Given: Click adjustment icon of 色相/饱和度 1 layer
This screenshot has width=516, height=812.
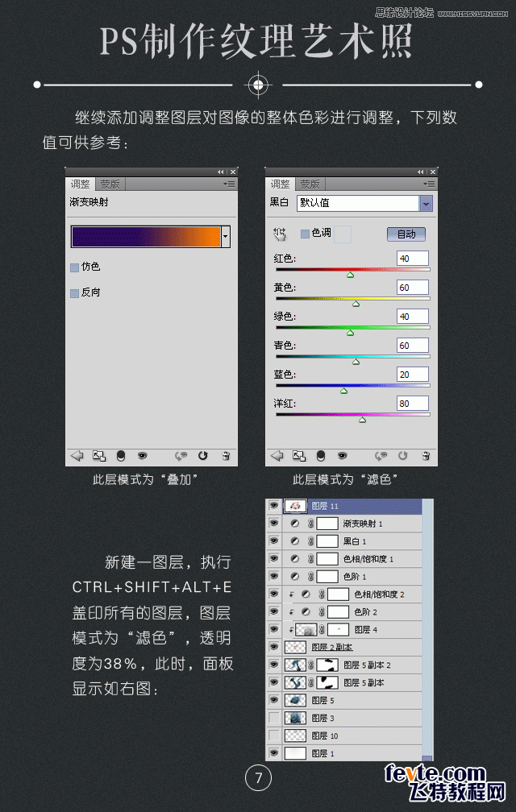Looking at the screenshot, I should tap(295, 559).
